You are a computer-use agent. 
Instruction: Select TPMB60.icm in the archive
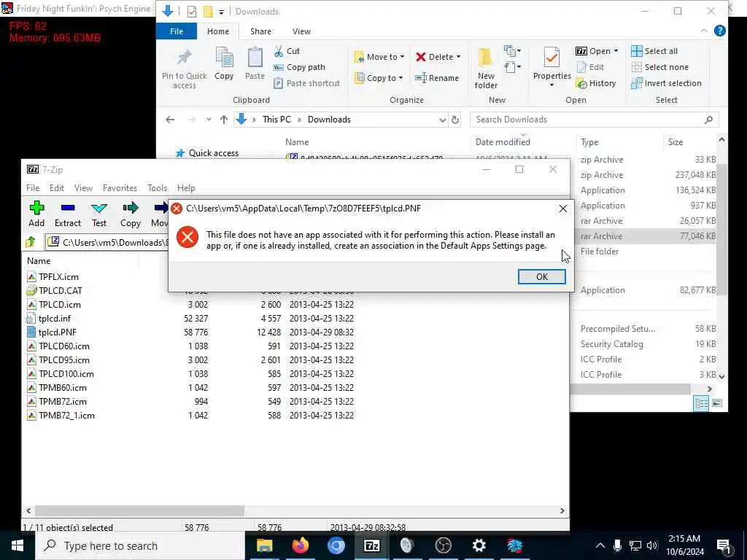(63, 388)
